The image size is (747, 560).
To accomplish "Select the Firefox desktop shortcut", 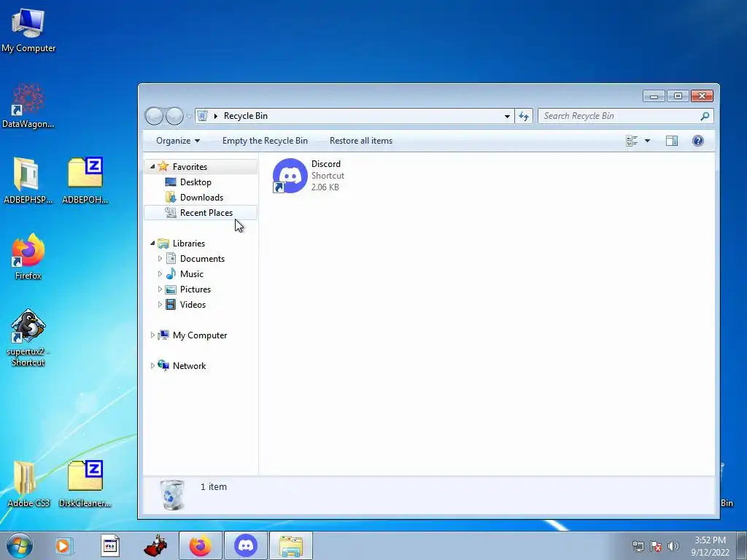I will click(x=28, y=256).
